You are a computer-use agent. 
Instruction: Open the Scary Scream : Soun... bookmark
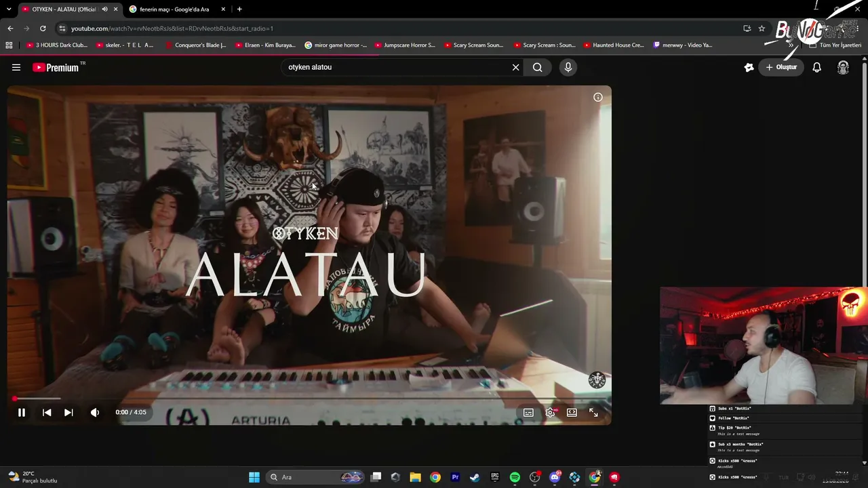click(x=544, y=45)
